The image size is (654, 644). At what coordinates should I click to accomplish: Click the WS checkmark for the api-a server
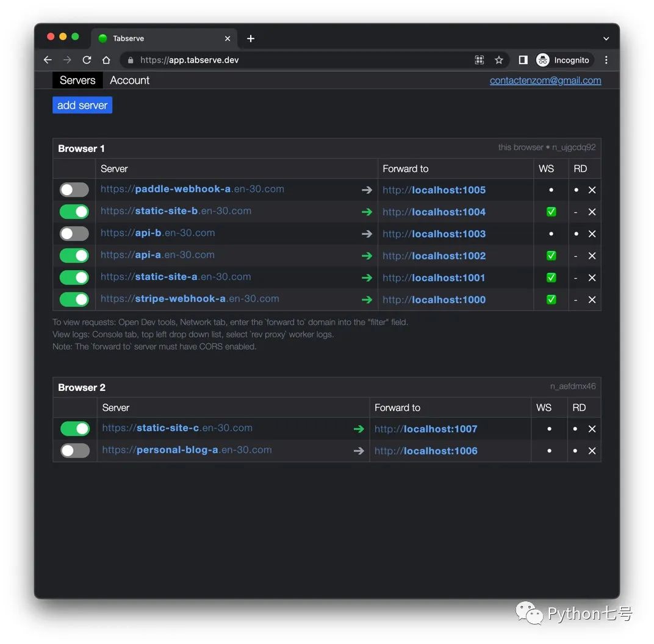tap(551, 256)
